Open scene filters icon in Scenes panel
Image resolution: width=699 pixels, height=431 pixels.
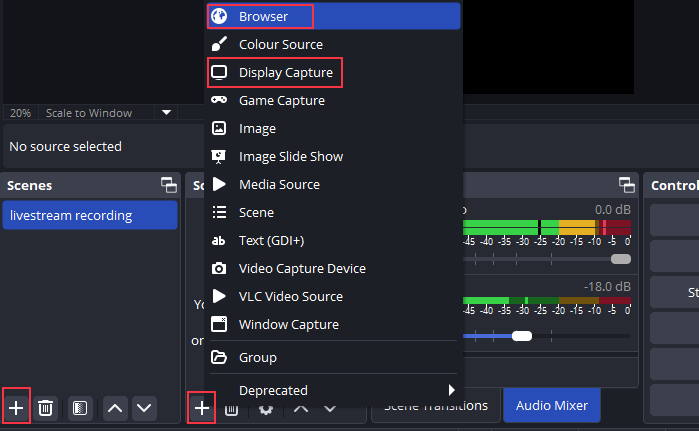[80, 407]
